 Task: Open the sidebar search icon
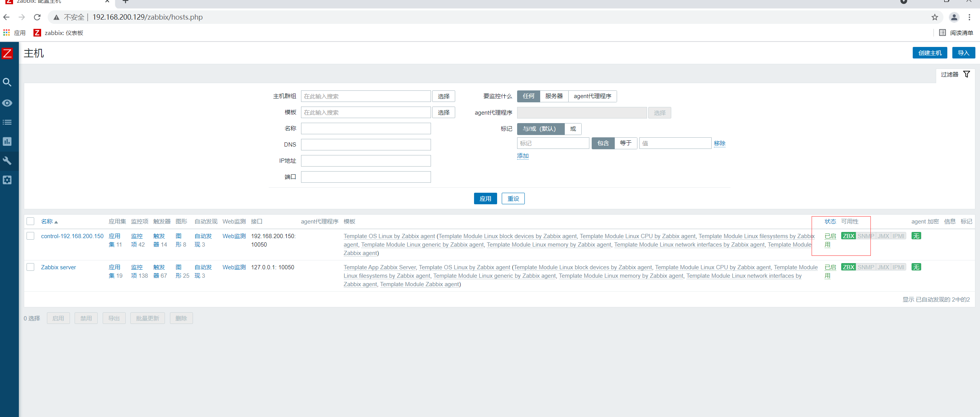tap(7, 82)
